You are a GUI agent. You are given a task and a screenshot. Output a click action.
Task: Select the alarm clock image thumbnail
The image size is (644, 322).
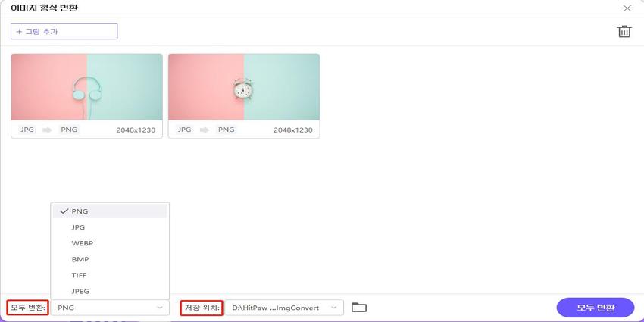(243, 87)
